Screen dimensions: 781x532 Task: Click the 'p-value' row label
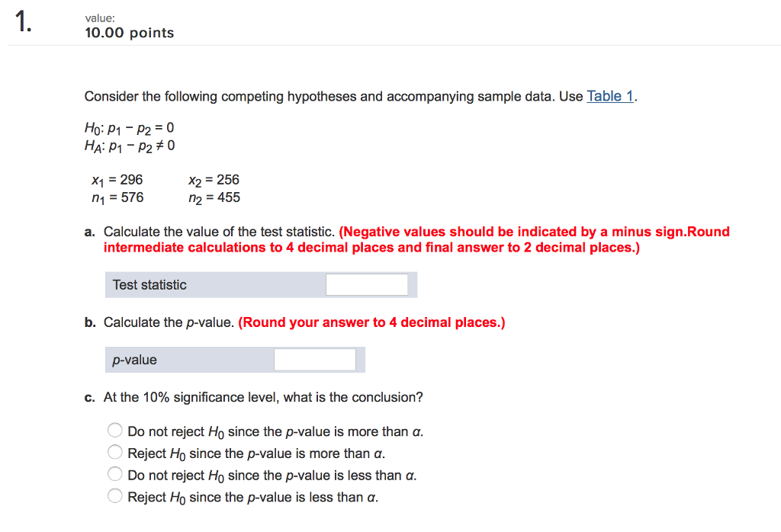pos(134,360)
